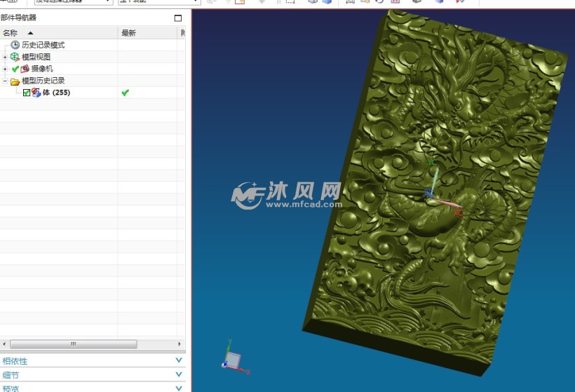Click the green up-to-date check for 体 (255)
Image resolution: width=575 pixels, height=392 pixels.
tap(125, 93)
